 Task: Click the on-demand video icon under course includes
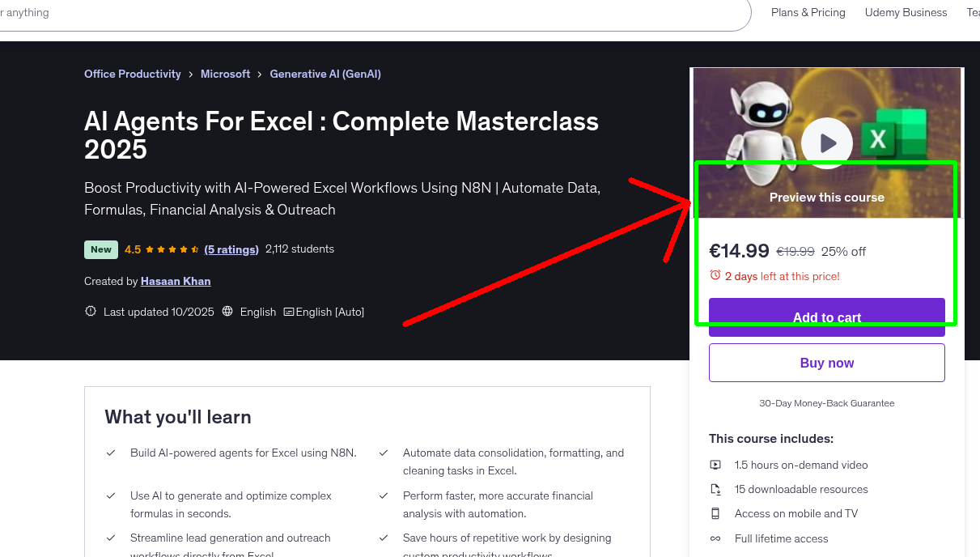coord(715,465)
